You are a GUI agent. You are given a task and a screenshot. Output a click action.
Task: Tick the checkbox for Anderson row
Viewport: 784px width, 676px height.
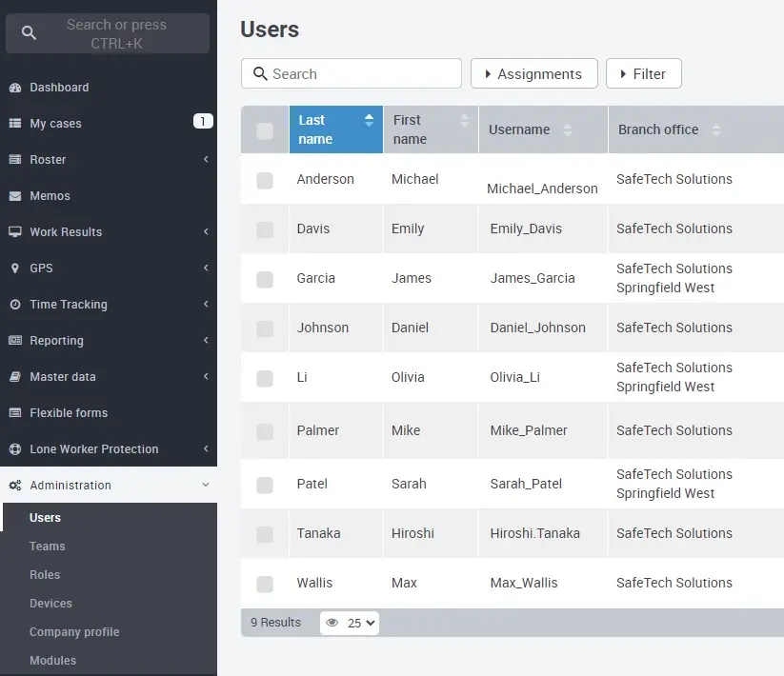(x=265, y=180)
